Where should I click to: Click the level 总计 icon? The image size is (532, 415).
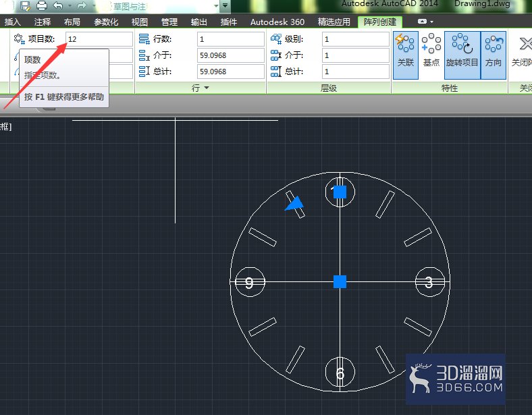[276, 72]
